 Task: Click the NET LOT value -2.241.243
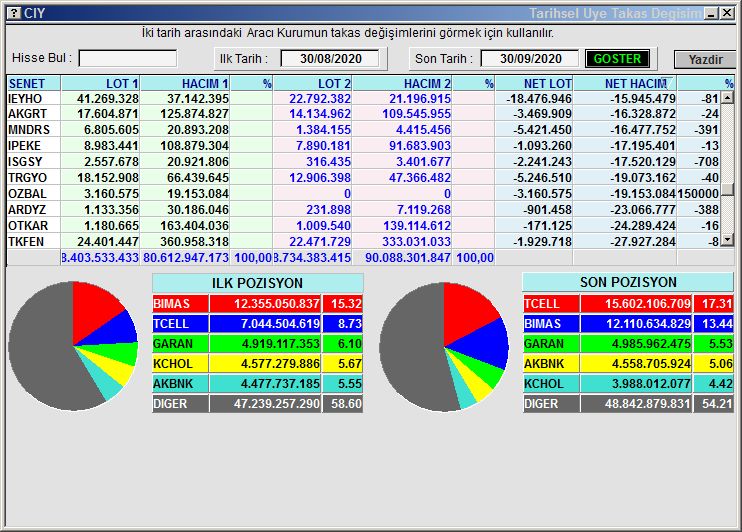542,162
